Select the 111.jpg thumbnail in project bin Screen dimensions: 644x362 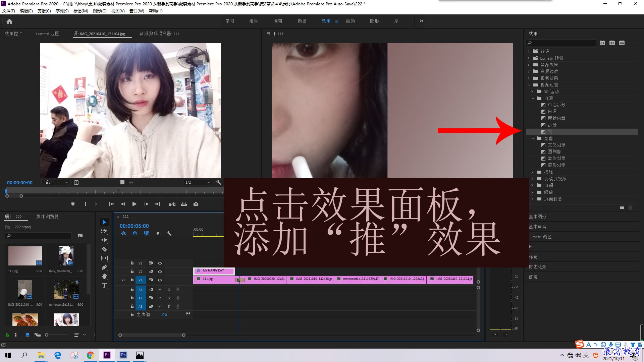coord(25,256)
